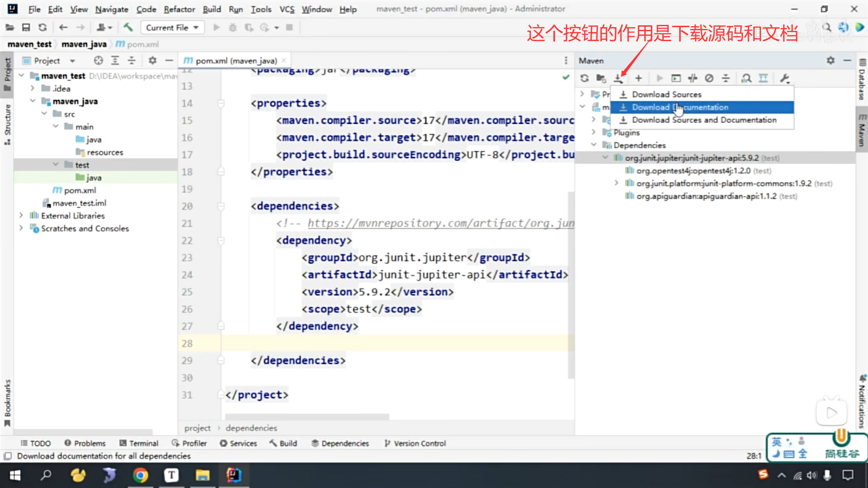This screenshot has width=868, height=488.
Task: Toggle Offline Mode in Maven toolbar
Action: (693, 78)
